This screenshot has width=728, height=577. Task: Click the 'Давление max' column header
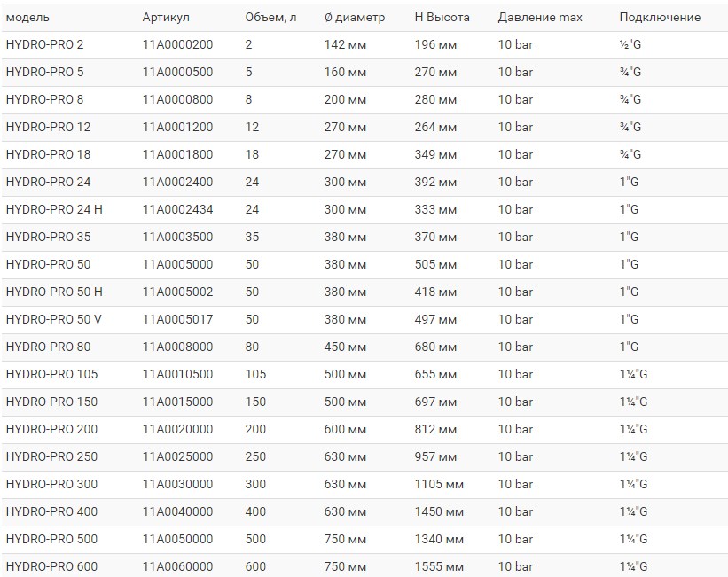[x=540, y=18]
